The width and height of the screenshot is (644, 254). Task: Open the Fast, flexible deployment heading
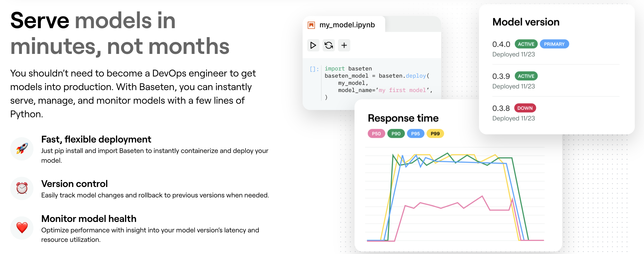click(x=96, y=139)
